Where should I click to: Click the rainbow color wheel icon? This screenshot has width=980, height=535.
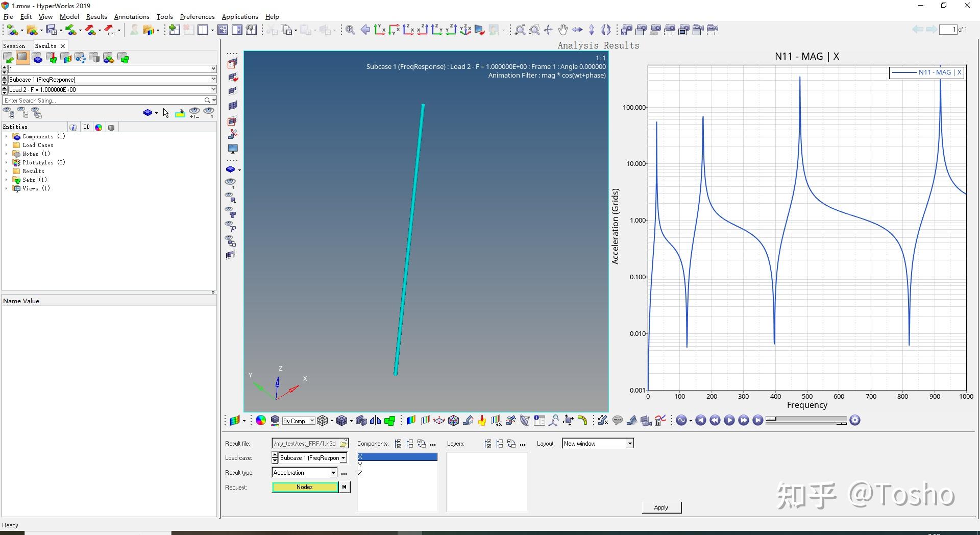pyautogui.click(x=261, y=421)
